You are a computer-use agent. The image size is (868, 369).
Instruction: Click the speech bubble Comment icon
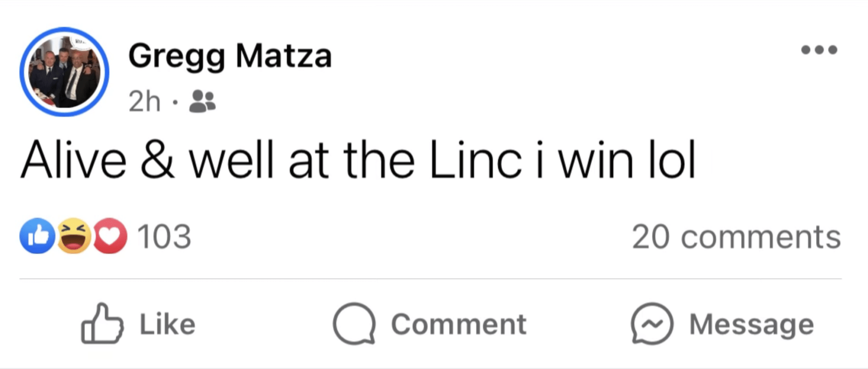point(354,323)
